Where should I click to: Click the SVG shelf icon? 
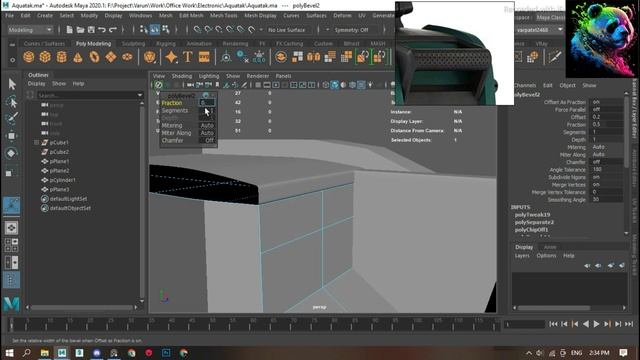[x=204, y=57]
